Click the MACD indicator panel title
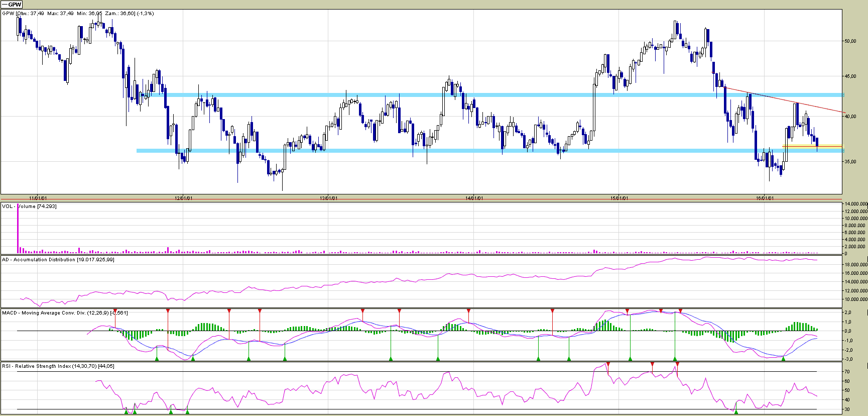868x416 pixels. (x=64, y=313)
